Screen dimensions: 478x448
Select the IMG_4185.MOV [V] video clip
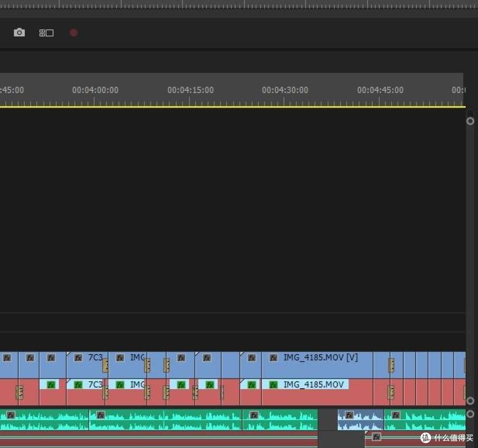317,365
